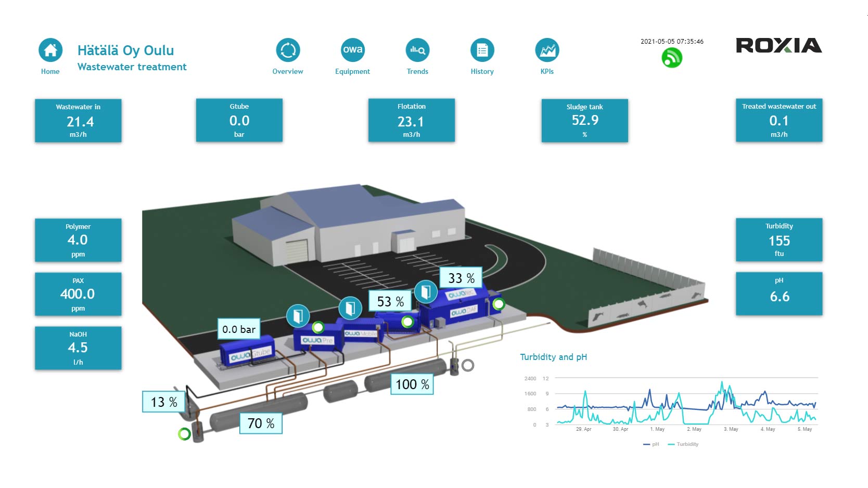Screen dimensions: 868x488
Task: Click the Hätälä Oy Oulu title
Action: [x=125, y=50]
